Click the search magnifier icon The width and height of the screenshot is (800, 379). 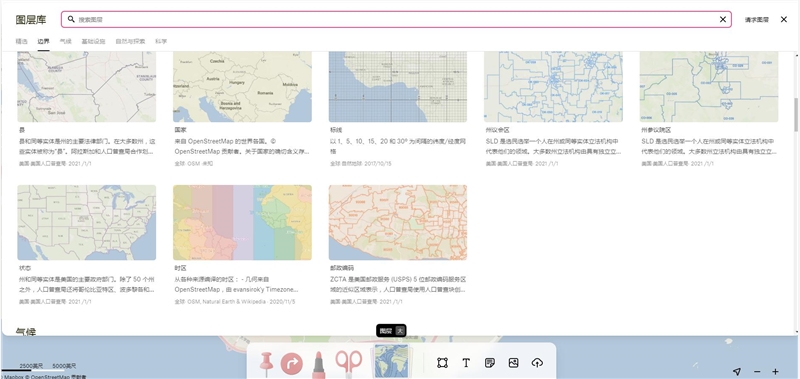point(71,19)
